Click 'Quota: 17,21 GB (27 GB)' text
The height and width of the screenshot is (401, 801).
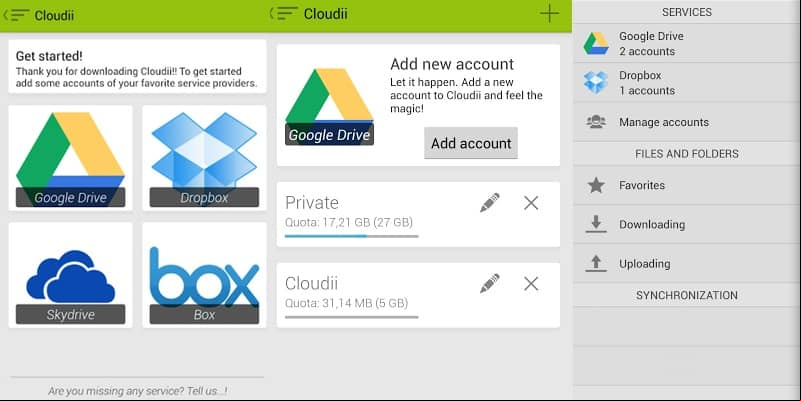tap(349, 222)
